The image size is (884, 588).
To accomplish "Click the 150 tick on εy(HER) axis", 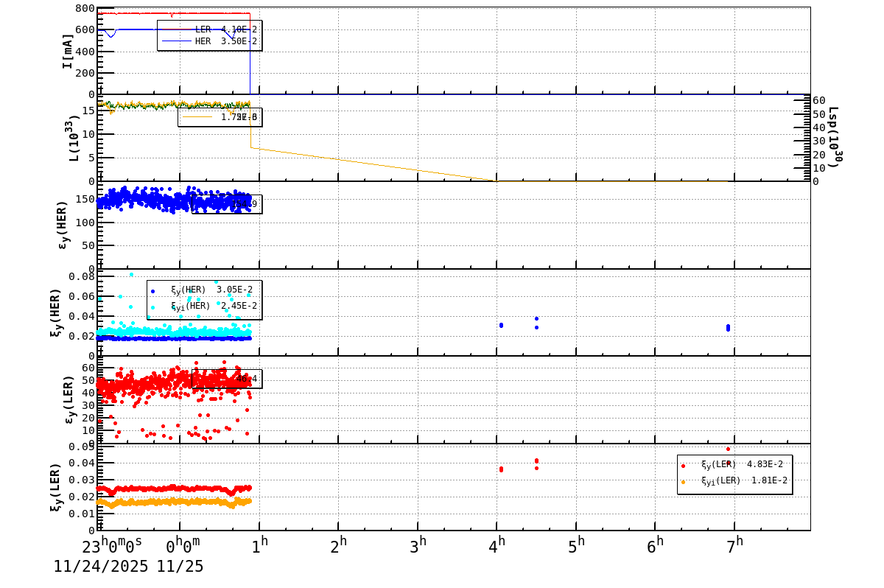I will pyautogui.click(x=85, y=200).
